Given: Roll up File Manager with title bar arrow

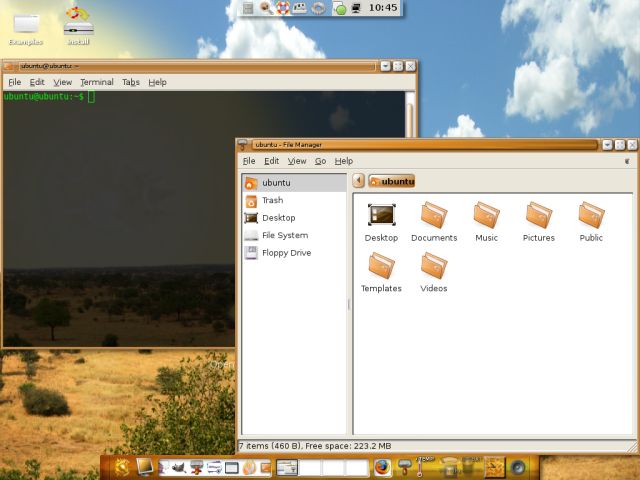Looking at the screenshot, I should point(607,144).
